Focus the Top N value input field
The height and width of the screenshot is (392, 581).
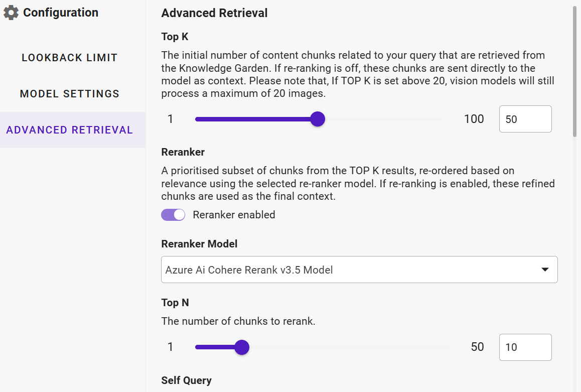coord(525,347)
